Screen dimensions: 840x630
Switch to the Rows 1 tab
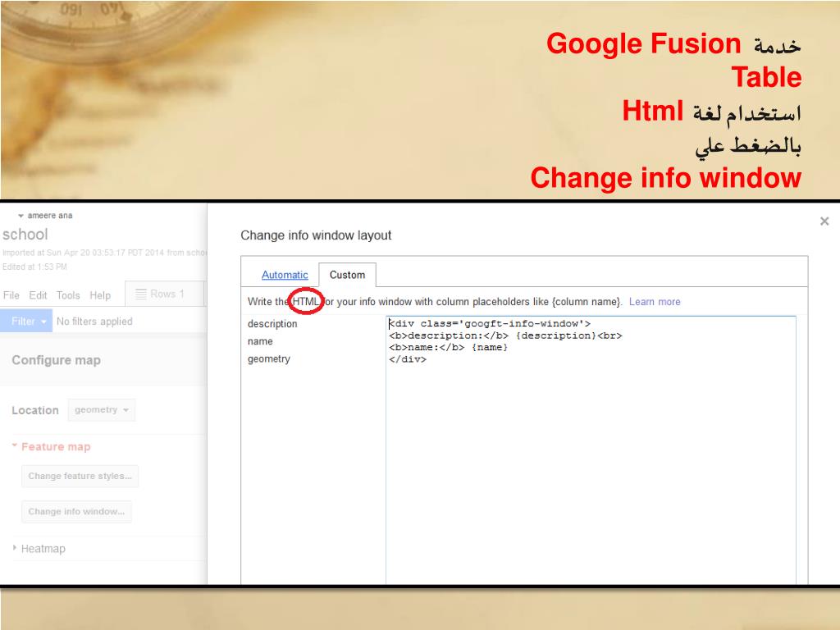pos(164,294)
